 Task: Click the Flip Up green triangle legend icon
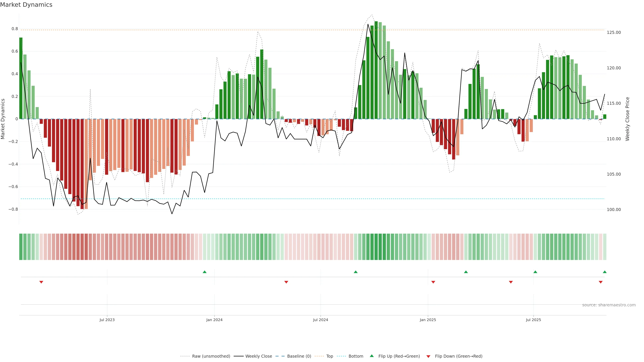[x=371, y=356]
